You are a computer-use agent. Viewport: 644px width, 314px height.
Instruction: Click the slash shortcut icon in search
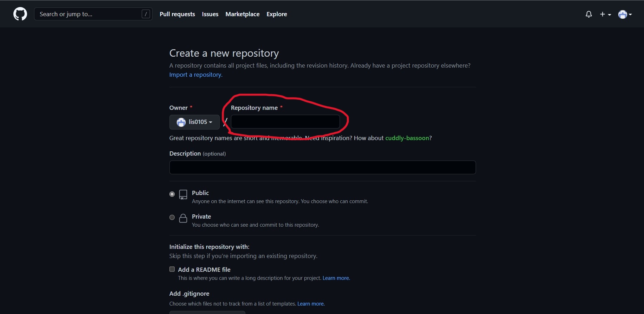pyautogui.click(x=146, y=14)
